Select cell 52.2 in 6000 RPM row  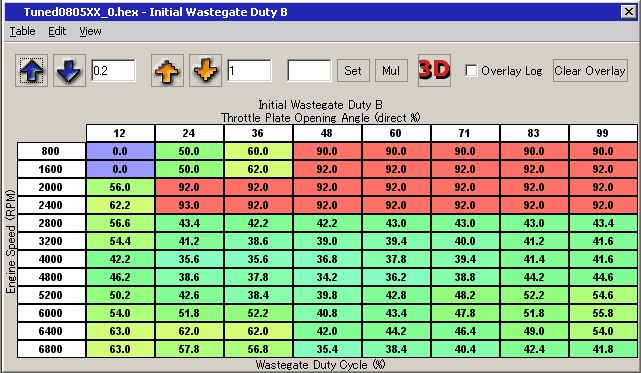tap(258, 313)
